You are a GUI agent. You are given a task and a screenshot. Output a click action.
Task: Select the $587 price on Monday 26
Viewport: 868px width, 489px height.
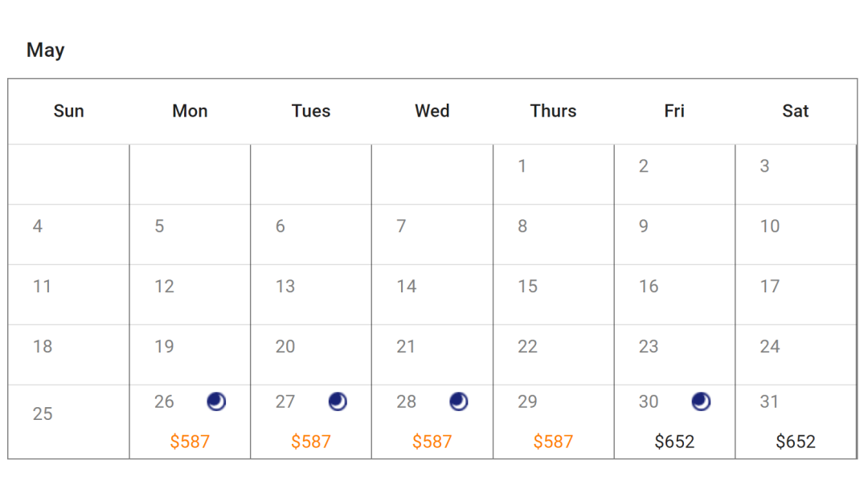pos(190,442)
